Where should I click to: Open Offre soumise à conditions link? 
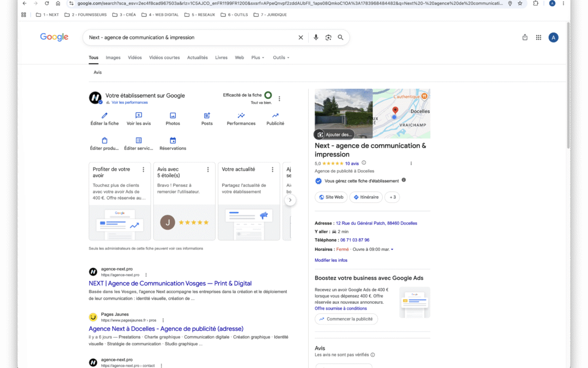click(x=340, y=308)
